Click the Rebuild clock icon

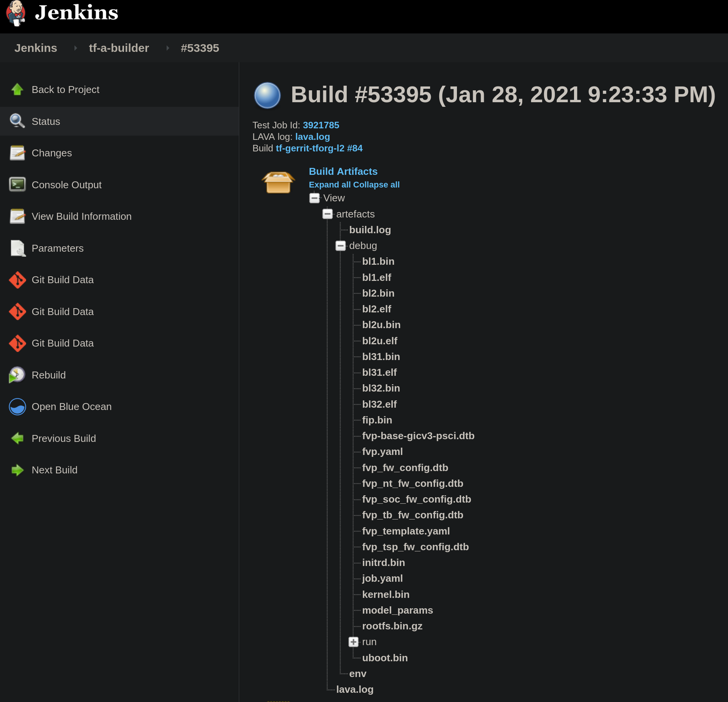point(17,375)
